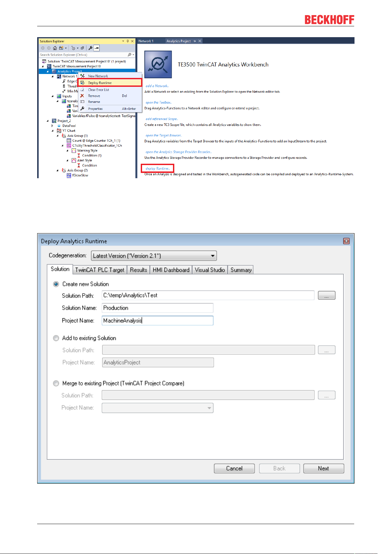392x554 pixels.
Task: Choose Properties from the context menu
Action: (110, 109)
